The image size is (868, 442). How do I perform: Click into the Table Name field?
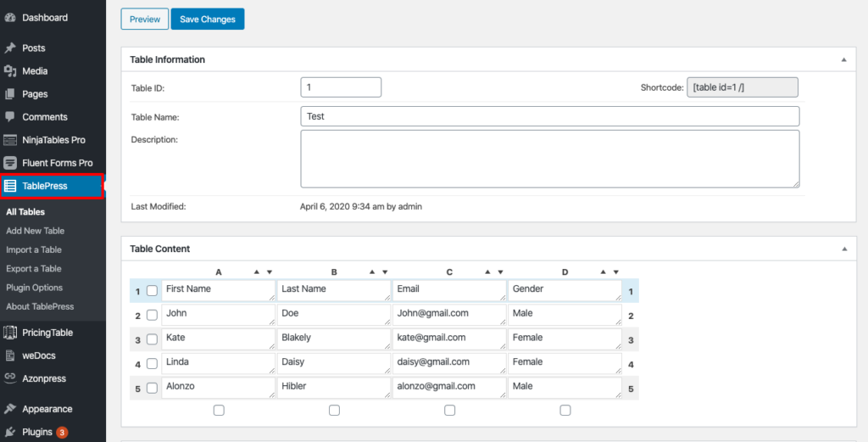(549, 116)
